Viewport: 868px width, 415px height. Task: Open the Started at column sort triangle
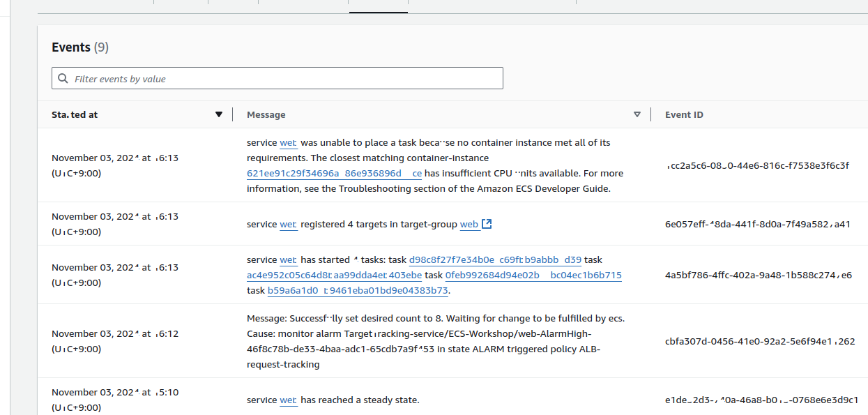(x=219, y=114)
